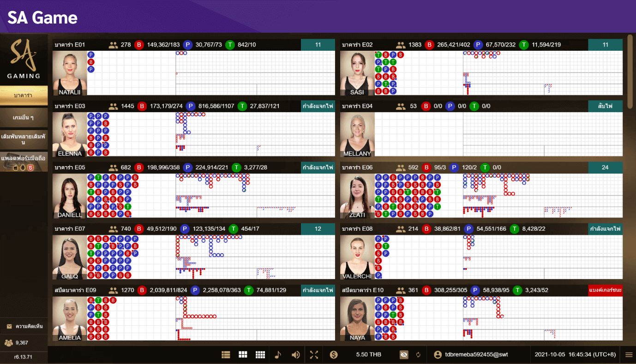Open dealer AMELIA's table thumbnail
The width and height of the screenshot is (636, 364).
[70, 318]
